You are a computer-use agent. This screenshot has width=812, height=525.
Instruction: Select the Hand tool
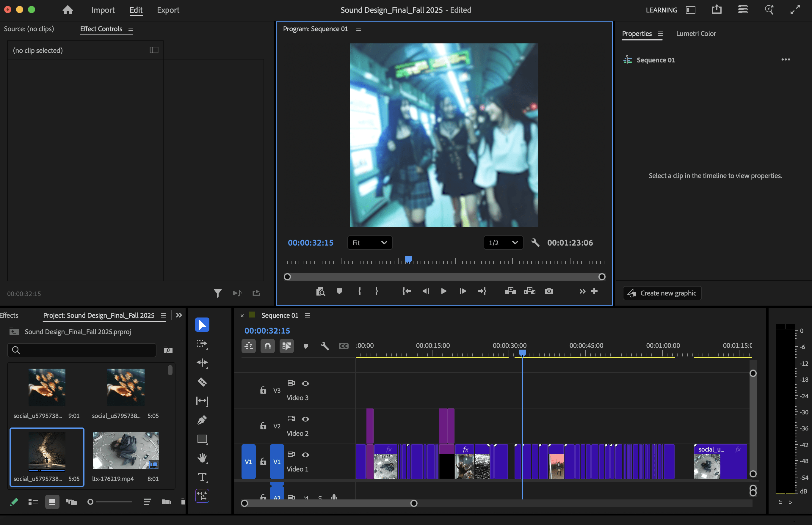pos(202,458)
